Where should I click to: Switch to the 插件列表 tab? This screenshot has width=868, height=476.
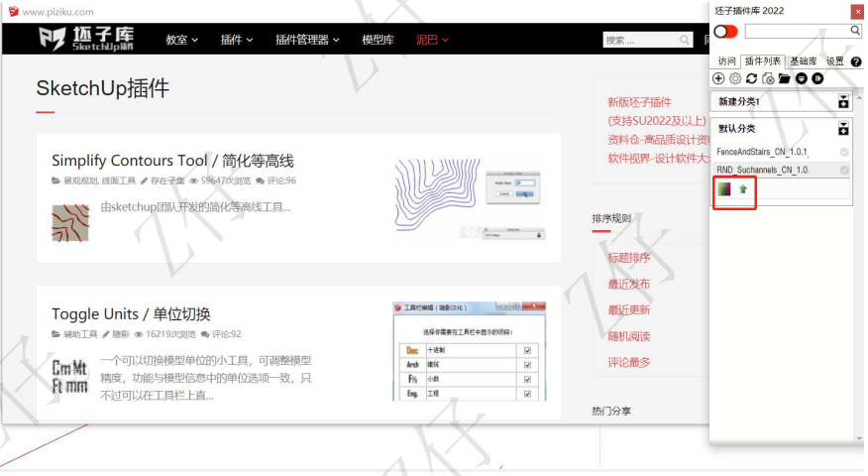coord(762,61)
